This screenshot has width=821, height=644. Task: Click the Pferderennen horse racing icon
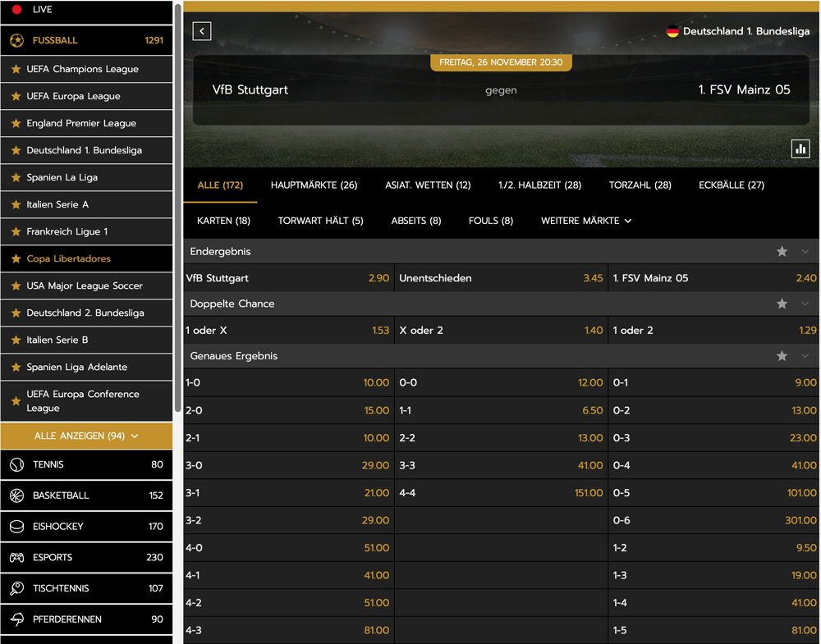click(x=16, y=619)
